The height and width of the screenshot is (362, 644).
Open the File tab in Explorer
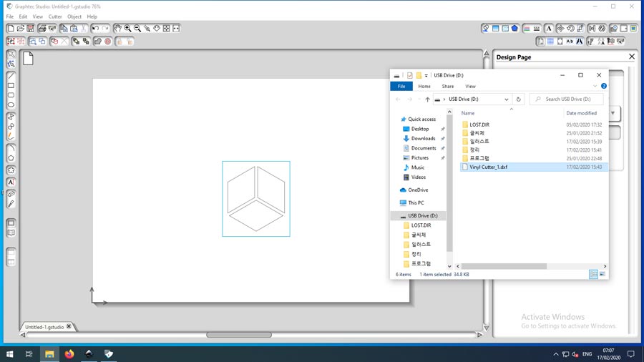point(401,86)
